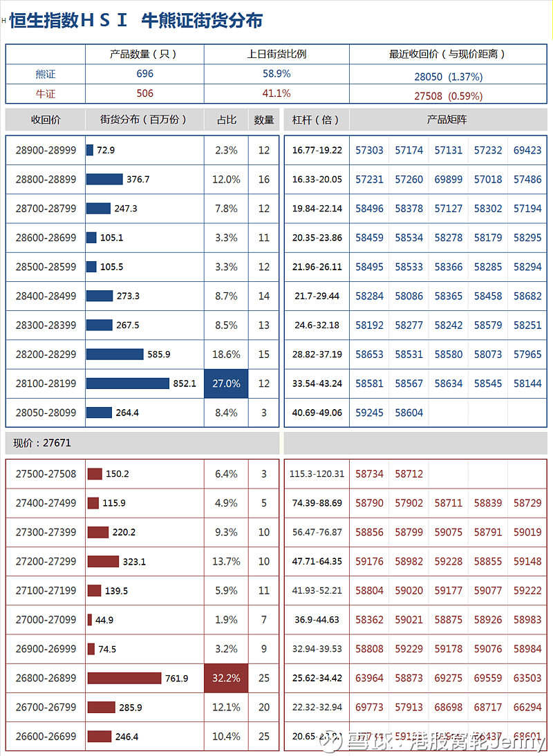Select the 牛证 row label
Image resolution: width=553 pixels, height=756 pixels.
46,94
